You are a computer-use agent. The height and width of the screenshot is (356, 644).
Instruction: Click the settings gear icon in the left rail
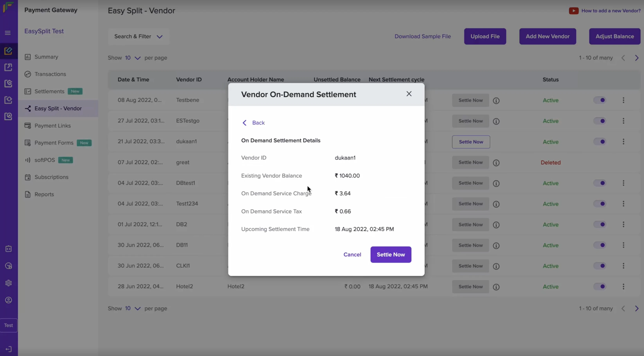[x=8, y=283]
